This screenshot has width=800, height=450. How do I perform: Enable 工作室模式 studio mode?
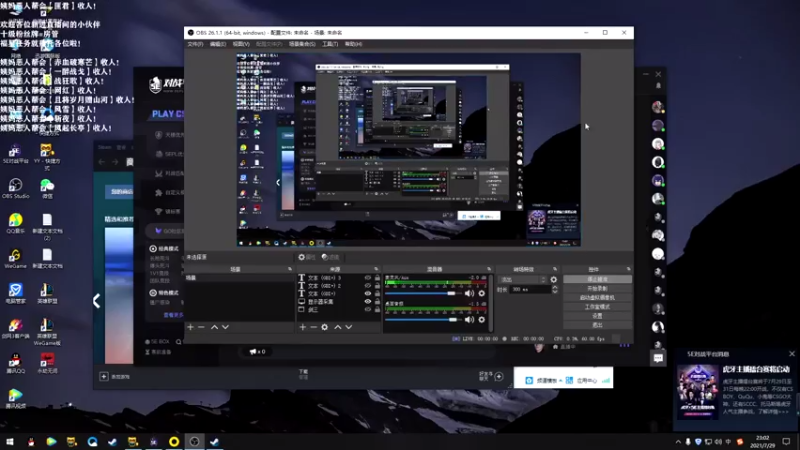[597, 307]
